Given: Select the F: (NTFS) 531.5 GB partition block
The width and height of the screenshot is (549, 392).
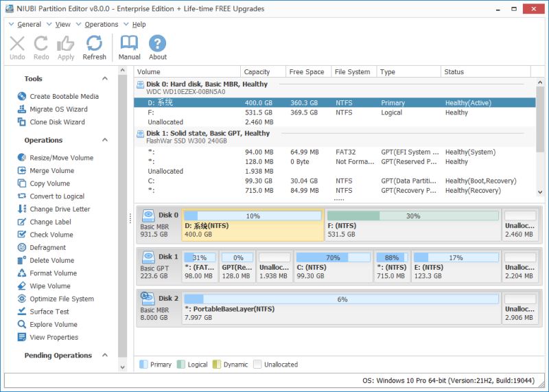Looking at the screenshot, I should tap(413, 225).
